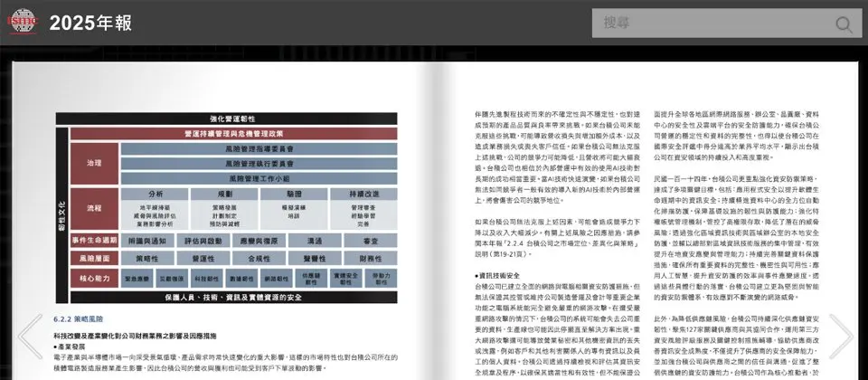Click the 溝通 cell
Image resolution: width=868 pixels, height=380 pixels.
click(315, 241)
